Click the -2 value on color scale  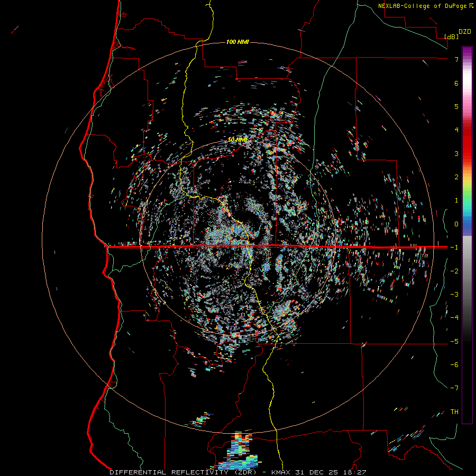pyautogui.click(x=454, y=271)
